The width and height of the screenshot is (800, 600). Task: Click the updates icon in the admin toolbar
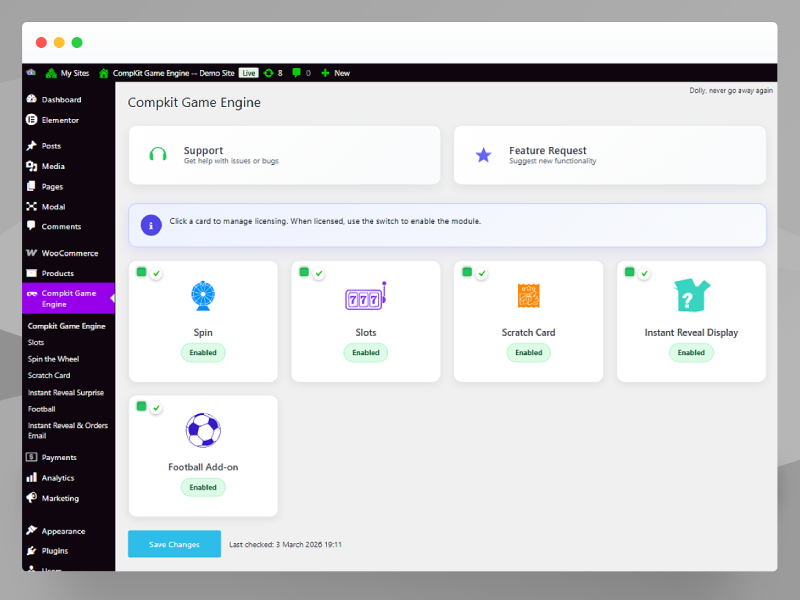[266, 72]
